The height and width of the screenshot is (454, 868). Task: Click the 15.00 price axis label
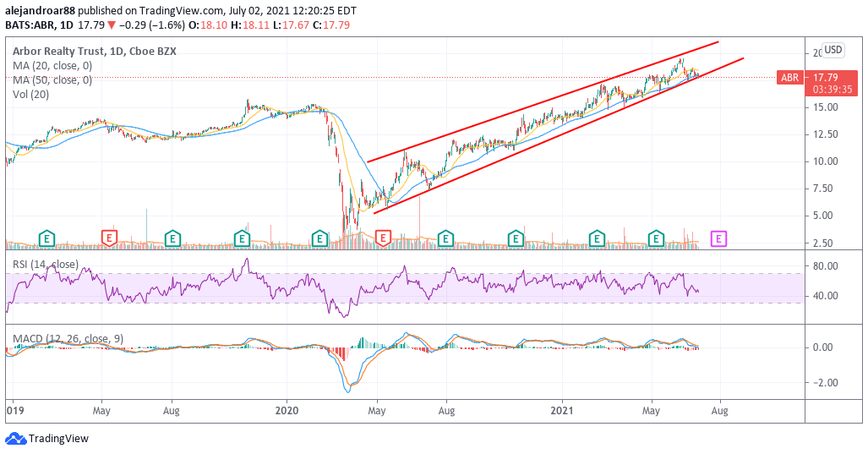pyautogui.click(x=826, y=107)
